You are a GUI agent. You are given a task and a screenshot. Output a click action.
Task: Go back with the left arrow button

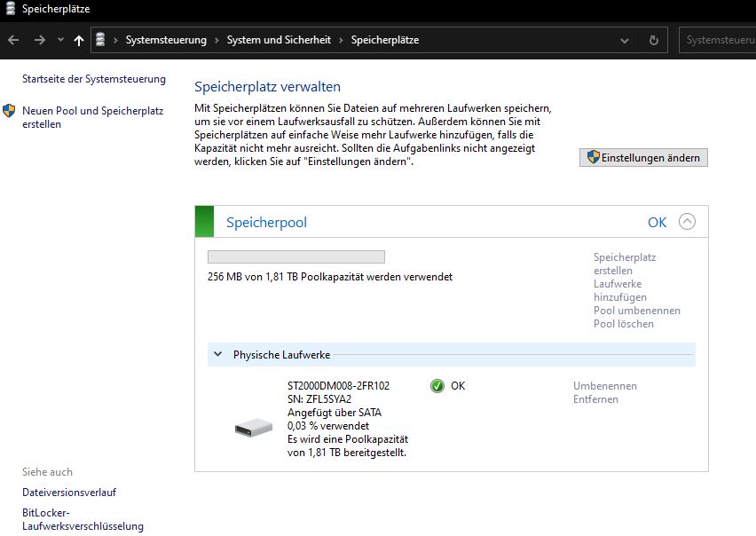click(13, 40)
